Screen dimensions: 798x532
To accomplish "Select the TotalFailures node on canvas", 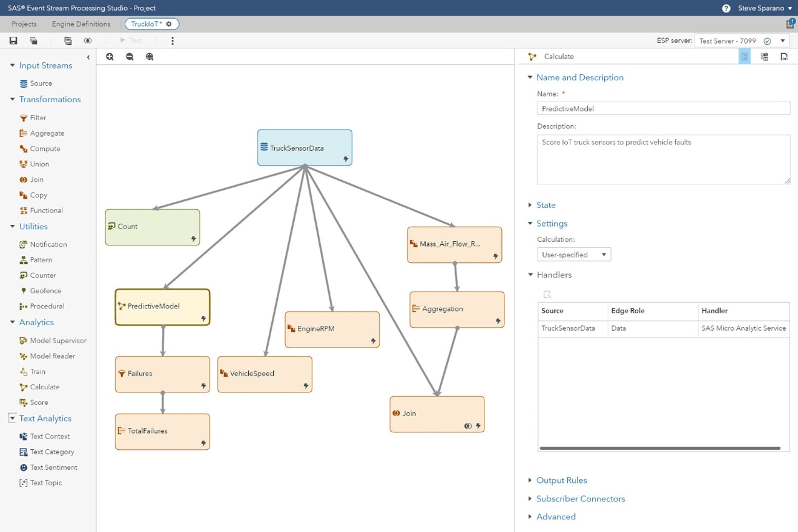I will pyautogui.click(x=162, y=431).
